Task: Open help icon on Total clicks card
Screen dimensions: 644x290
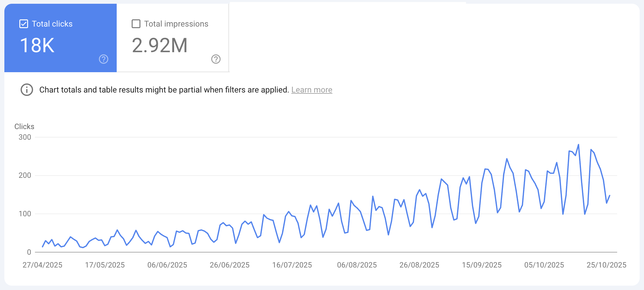Action: pyautogui.click(x=104, y=59)
